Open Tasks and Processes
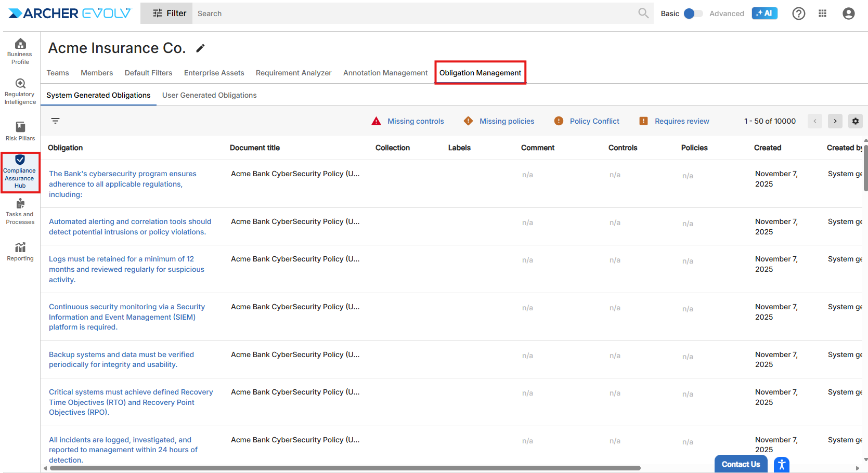Image resolution: width=868 pixels, height=473 pixels. coord(20,211)
